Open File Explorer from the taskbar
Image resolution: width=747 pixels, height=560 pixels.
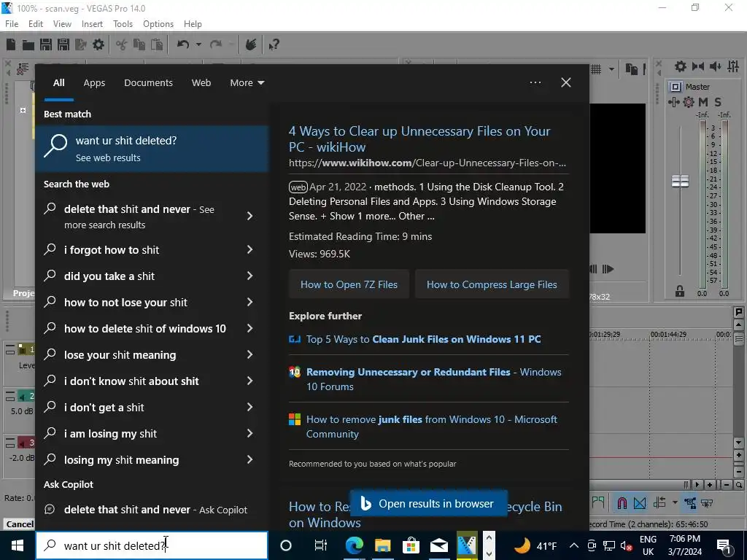(x=382, y=545)
